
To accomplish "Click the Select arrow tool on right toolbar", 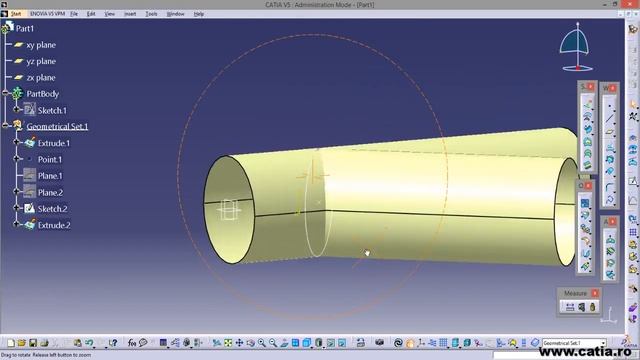I will tap(633, 105).
